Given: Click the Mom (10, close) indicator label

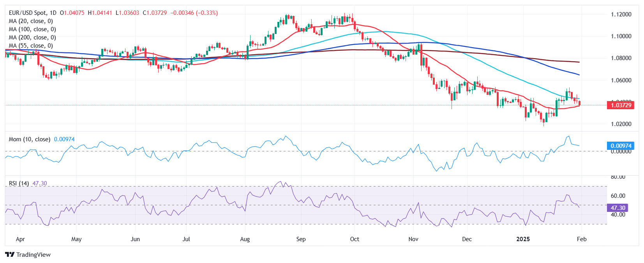Looking at the screenshot, I should pos(30,139).
